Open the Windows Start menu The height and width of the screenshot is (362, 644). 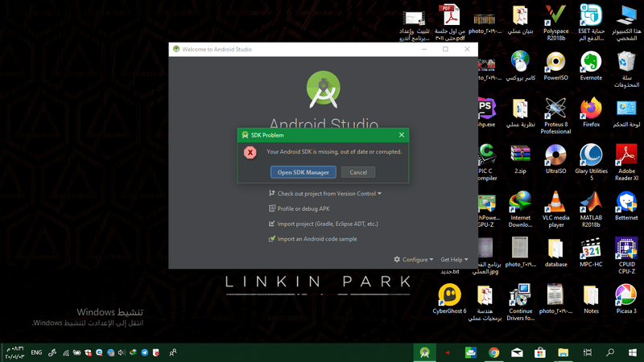pos(633,352)
